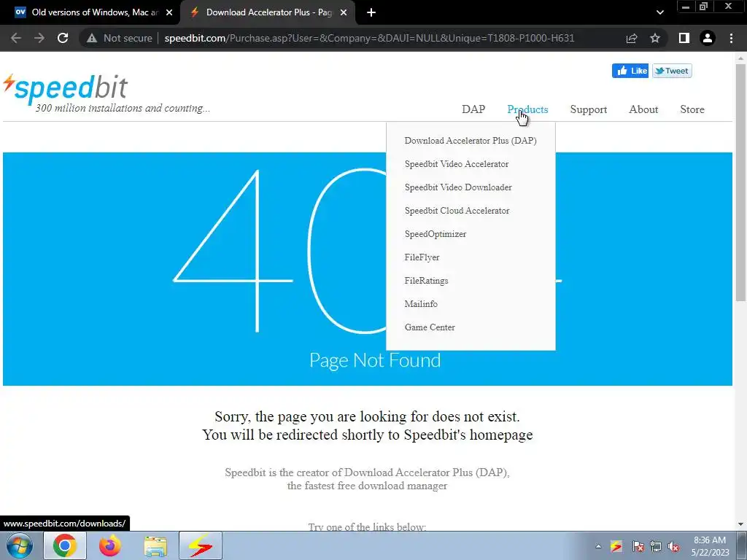Open Windows Explorer from taskbar
747x560 pixels.
[x=155, y=545]
